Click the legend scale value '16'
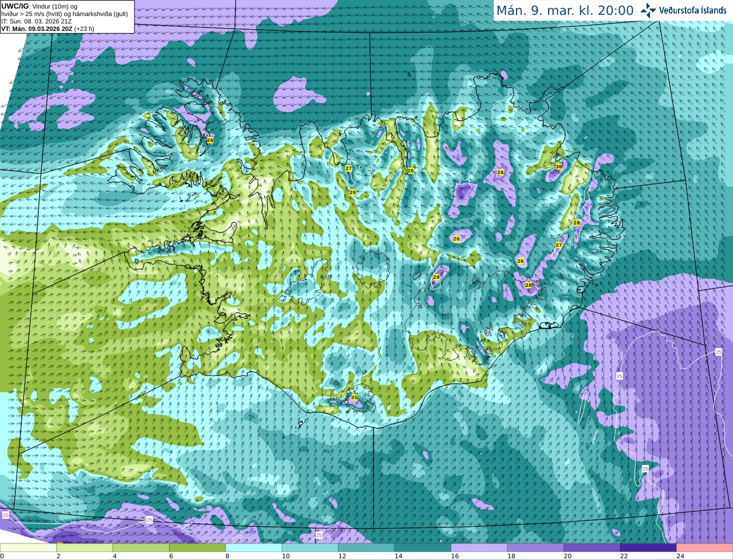Screen dimensions: 733x560 click(x=455, y=556)
